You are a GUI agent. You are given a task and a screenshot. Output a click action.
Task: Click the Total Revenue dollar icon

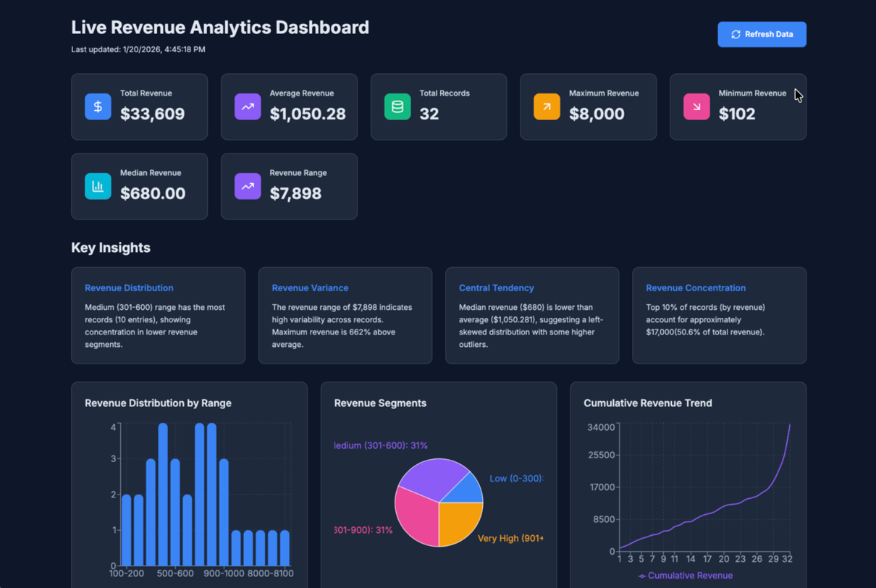[98, 106]
